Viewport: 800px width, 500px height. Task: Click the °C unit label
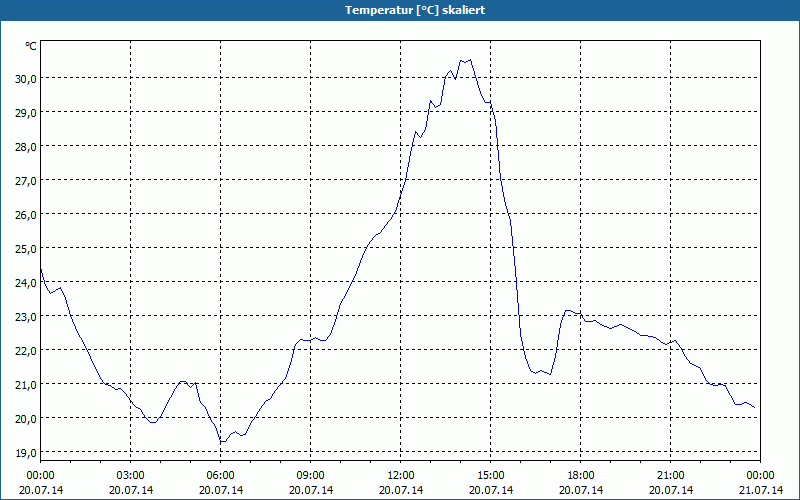click(x=31, y=46)
